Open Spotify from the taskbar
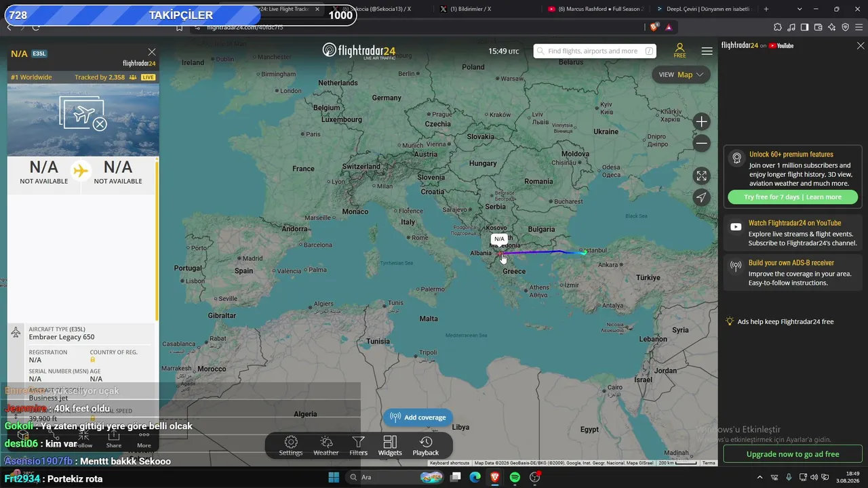The image size is (868, 488). 515,477
